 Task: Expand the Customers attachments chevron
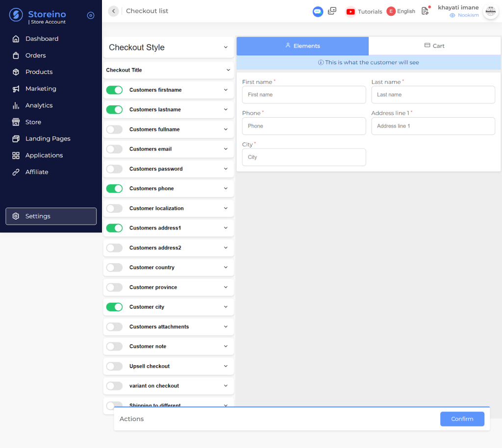(x=226, y=326)
